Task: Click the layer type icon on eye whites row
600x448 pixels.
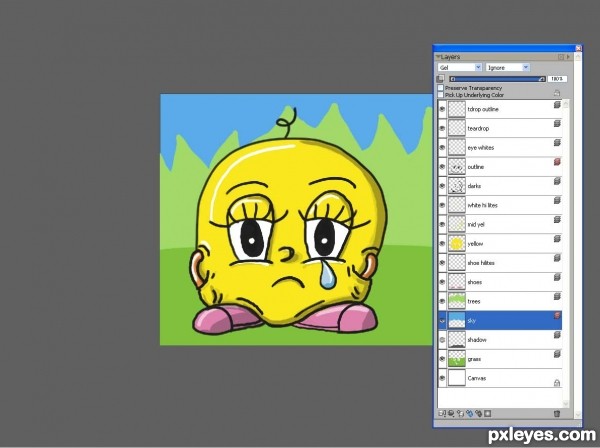Action: tap(557, 143)
